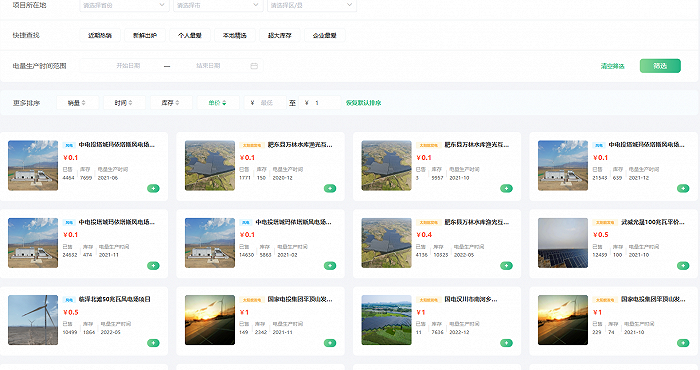This screenshot has height=370, width=700.
Task: Open the calendar icon in date range
Action: 254,66
